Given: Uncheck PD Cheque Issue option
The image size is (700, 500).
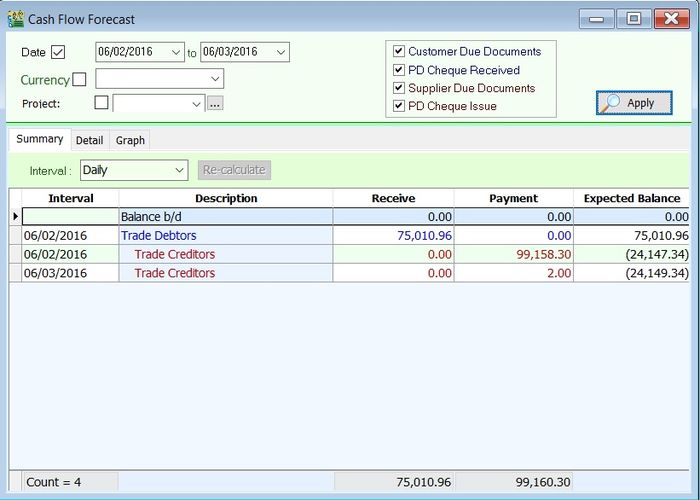Looking at the screenshot, I should point(399,106).
